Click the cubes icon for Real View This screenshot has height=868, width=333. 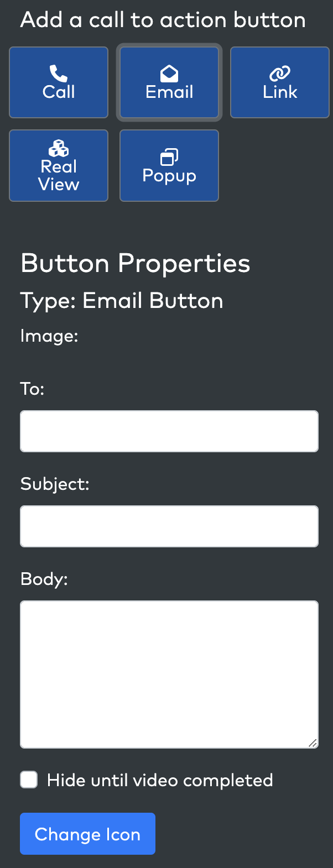tap(59, 148)
